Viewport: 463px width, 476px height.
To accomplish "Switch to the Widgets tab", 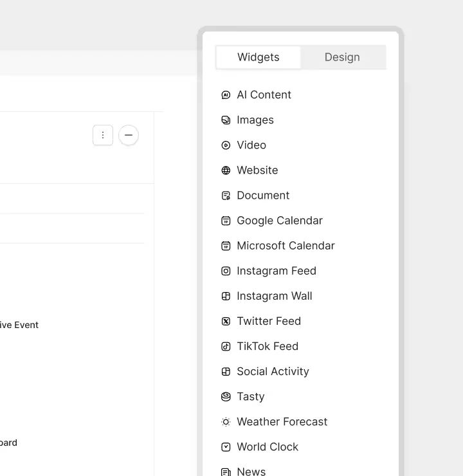I will (259, 57).
